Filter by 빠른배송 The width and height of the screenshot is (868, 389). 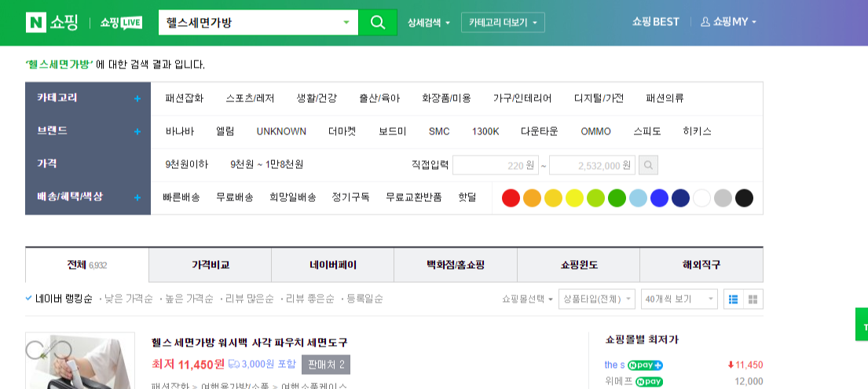[x=181, y=197]
